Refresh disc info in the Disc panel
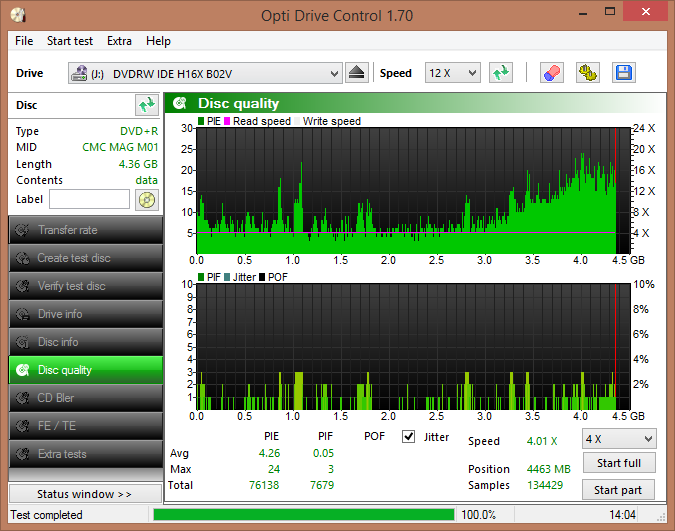675x531 pixels. click(x=146, y=105)
